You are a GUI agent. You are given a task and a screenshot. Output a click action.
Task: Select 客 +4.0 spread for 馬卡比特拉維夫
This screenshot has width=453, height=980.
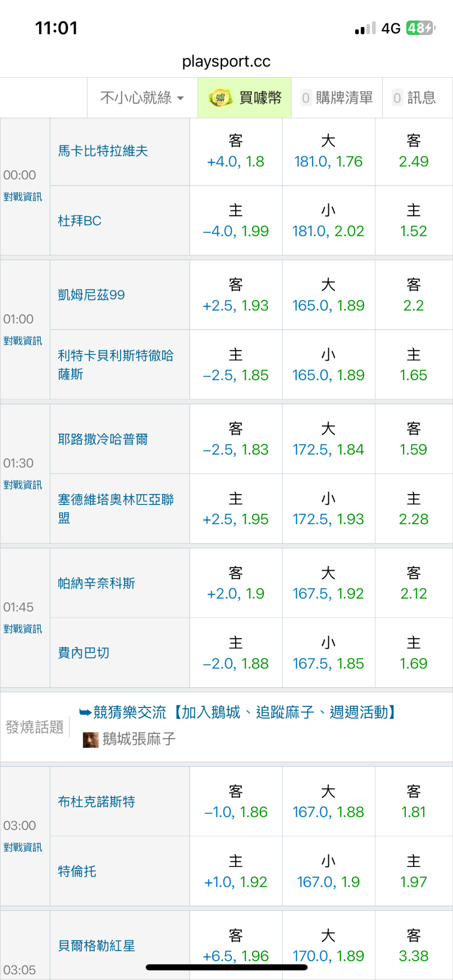pyautogui.click(x=236, y=152)
